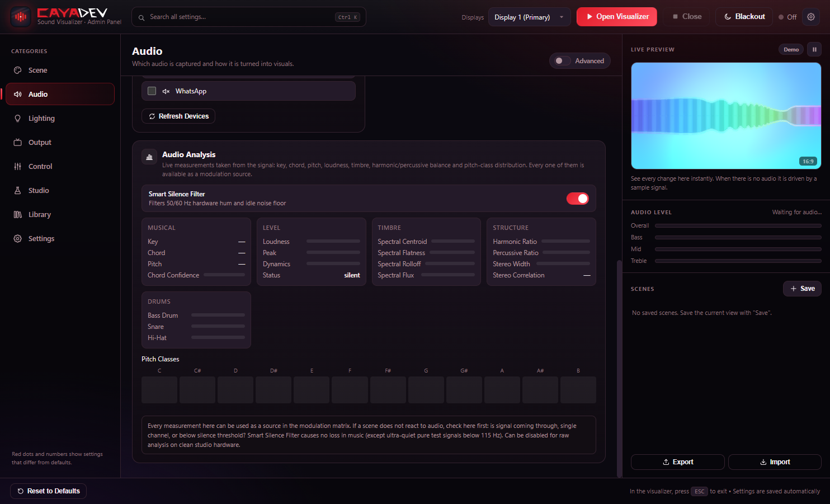
Task: Click the Overall audio level bar
Action: click(738, 226)
